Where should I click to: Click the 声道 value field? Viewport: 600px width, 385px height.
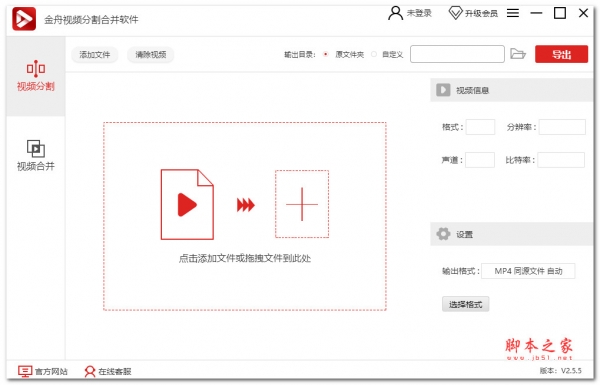coord(480,160)
